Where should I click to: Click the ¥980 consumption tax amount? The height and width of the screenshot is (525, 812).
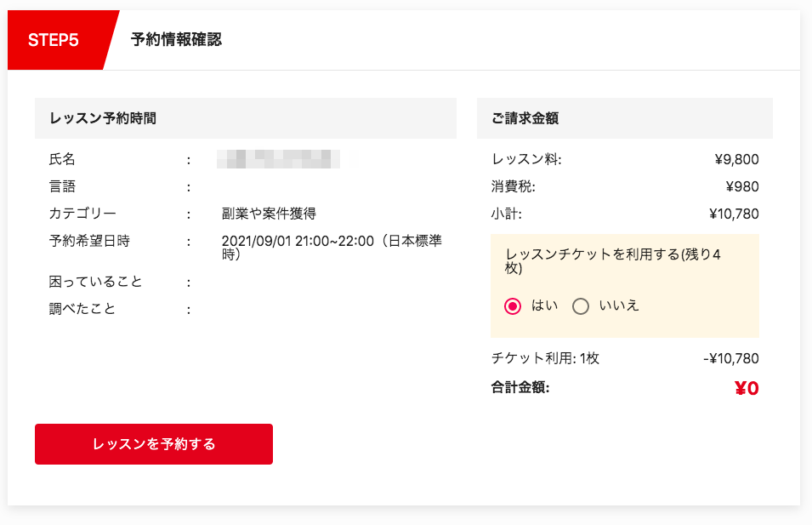[x=741, y=186]
